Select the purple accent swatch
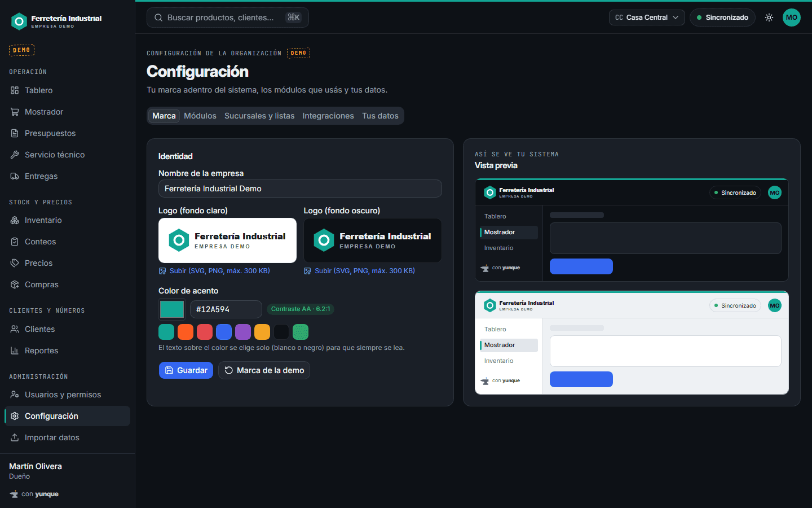The height and width of the screenshot is (508, 812). [243, 332]
